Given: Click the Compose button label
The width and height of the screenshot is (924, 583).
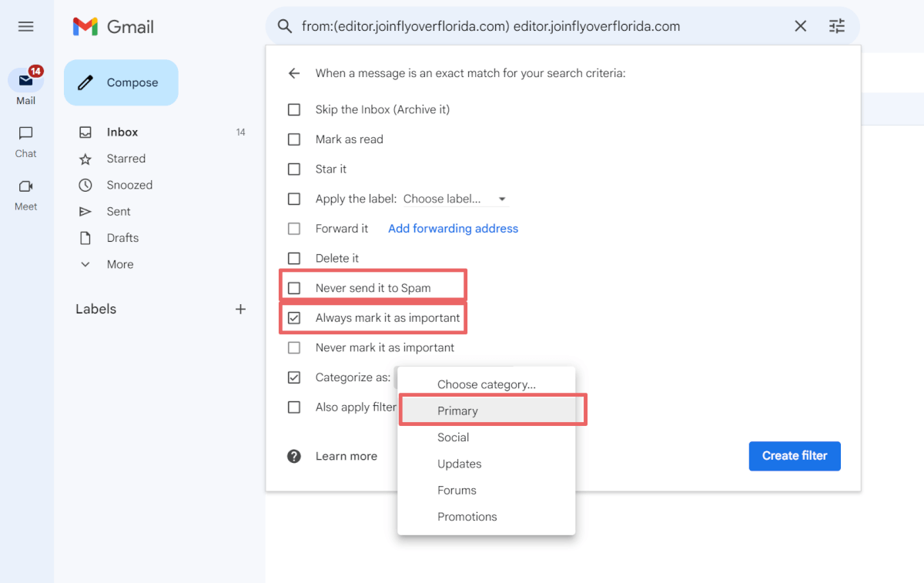Looking at the screenshot, I should click(x=132, y=82).
